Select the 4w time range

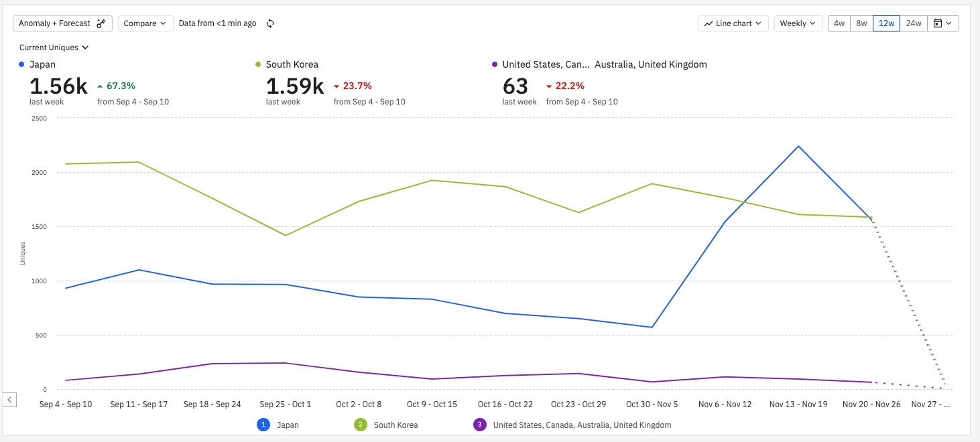click(x=839, y=23)
